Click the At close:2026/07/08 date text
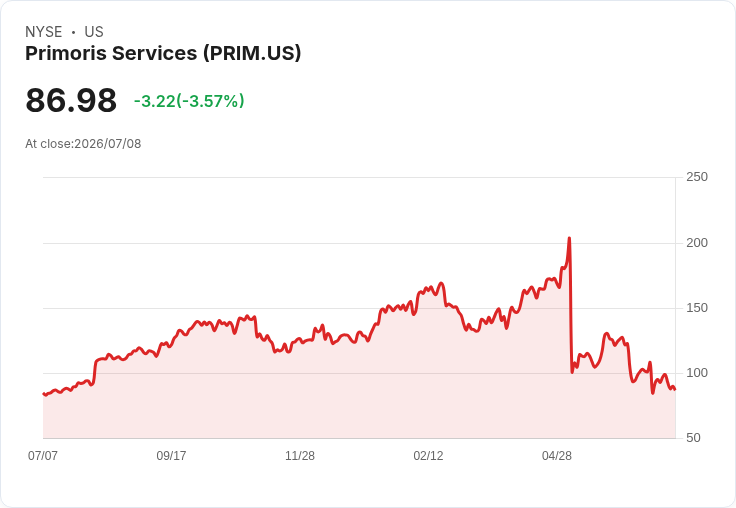 point(83,144)
